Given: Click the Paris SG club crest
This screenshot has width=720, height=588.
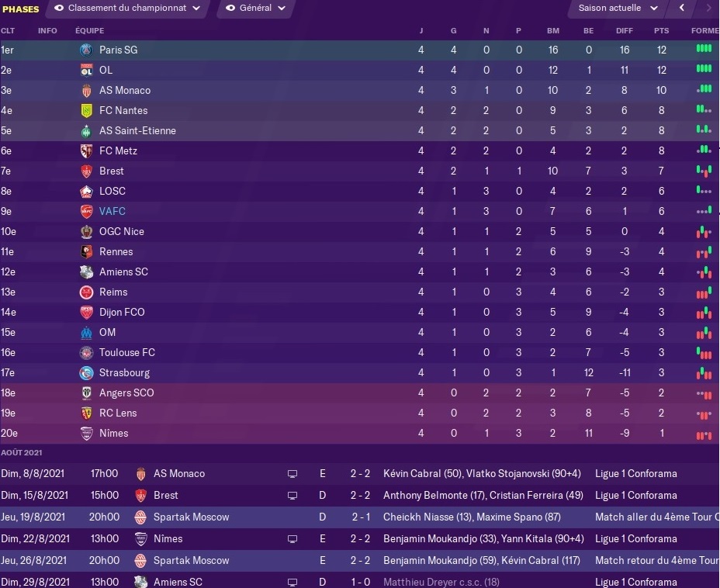Looking at the screenshot, I should pos(86,50).
